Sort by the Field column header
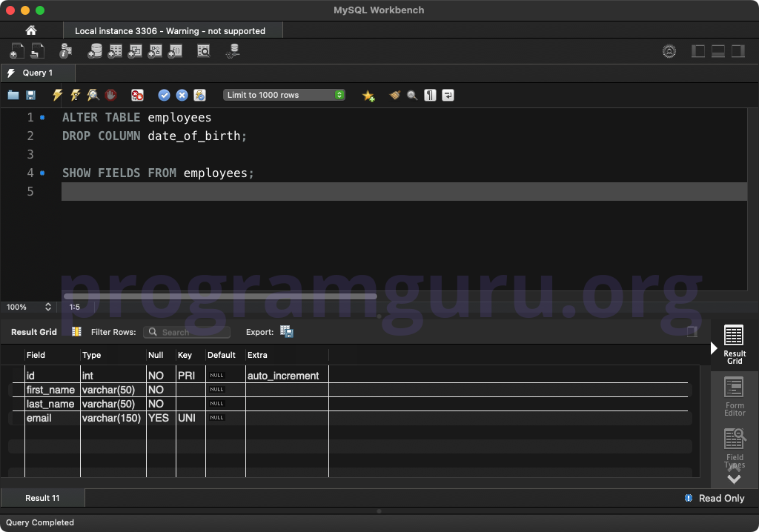The width and height of the screenshot is (759, 532). coord(53,355)
